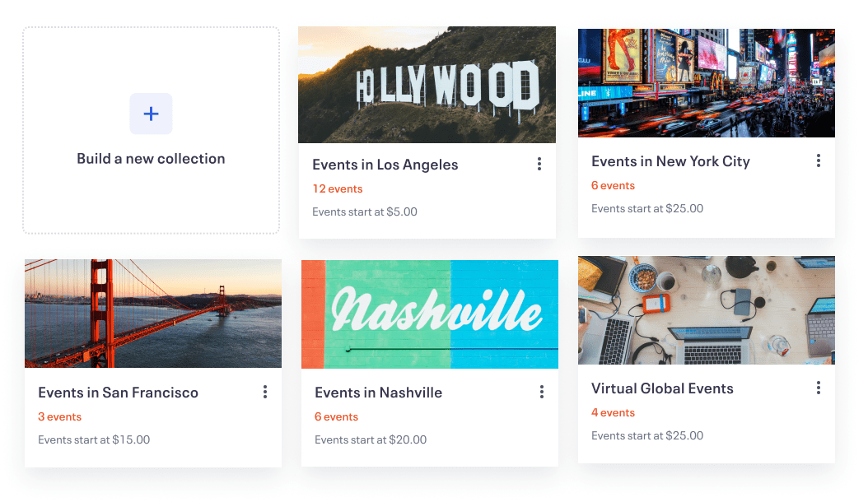Select Events in San Francisco title

pyautogui.click(x=118, y=393)
